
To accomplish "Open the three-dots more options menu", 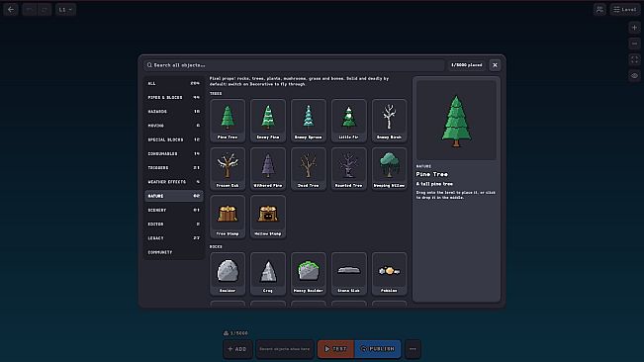I will [413, 349].
